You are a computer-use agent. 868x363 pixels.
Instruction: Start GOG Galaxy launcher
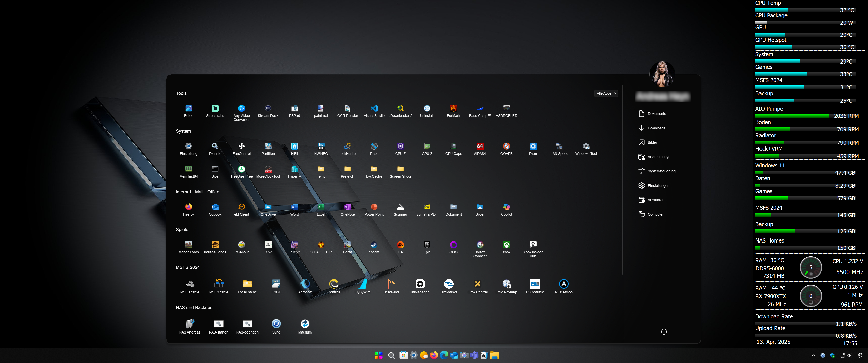tap(453, 245)
